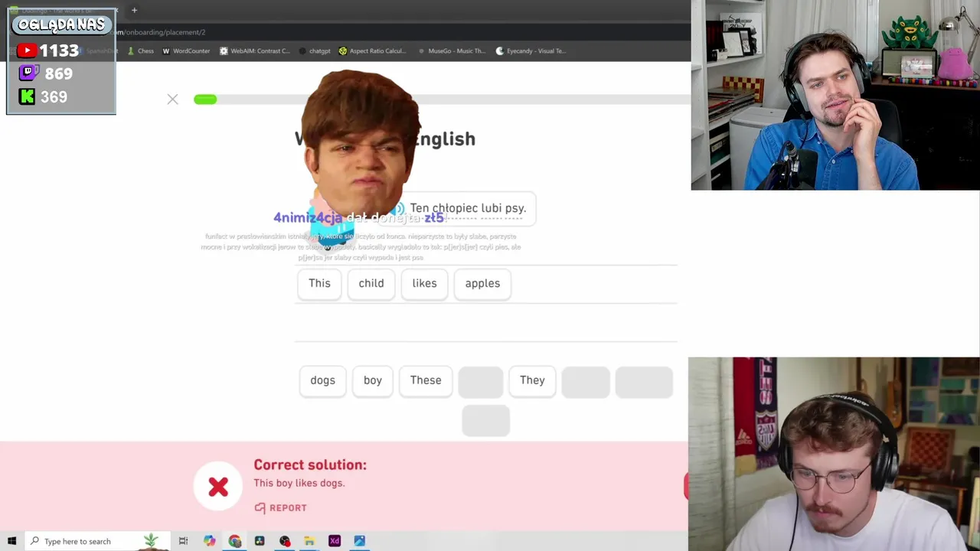Pick the word 'boy' from the word bank
This screenshot has width=980, height=551.
373,381
